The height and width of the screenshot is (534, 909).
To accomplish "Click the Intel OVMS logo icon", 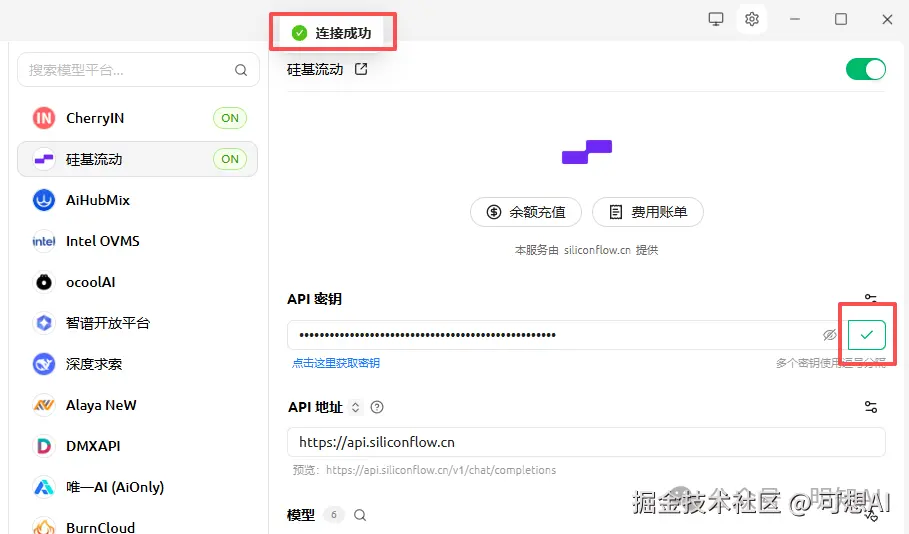I will point(43,241).
